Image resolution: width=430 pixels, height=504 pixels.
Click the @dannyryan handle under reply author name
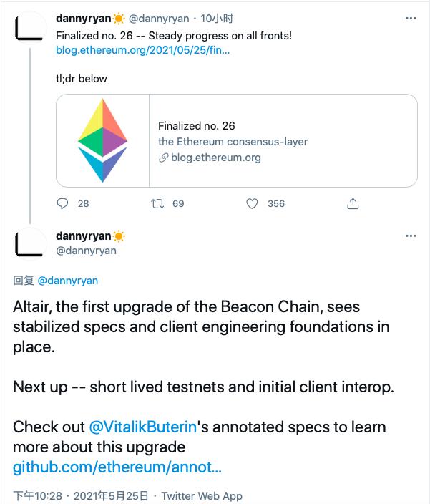(x=86, y=251)
